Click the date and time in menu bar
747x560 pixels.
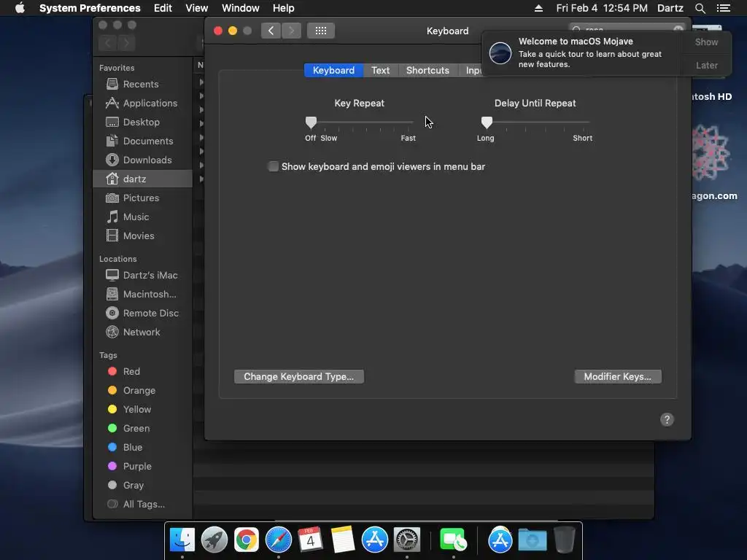(x=602, y=8)
